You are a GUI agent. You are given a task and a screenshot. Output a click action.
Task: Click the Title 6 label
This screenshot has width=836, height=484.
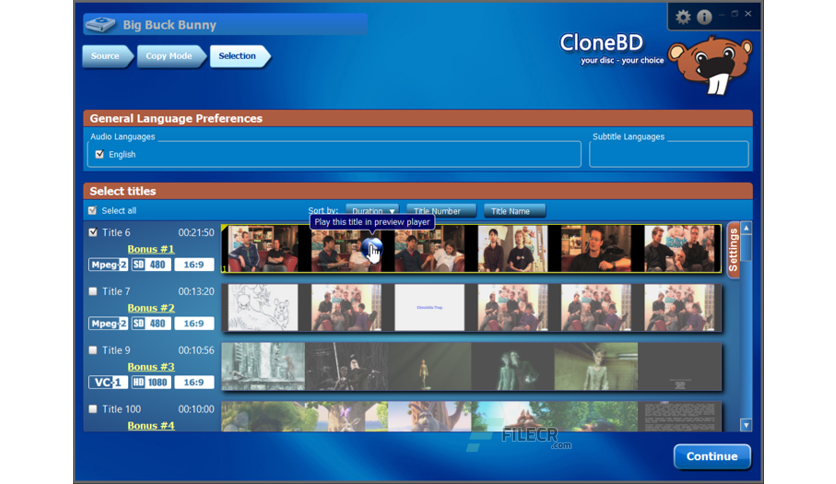pyautogui.click(x=116, y=232)
